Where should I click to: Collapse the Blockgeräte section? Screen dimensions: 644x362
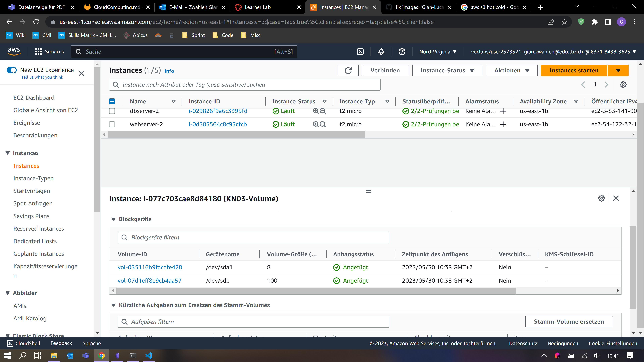tap(114, 219)
